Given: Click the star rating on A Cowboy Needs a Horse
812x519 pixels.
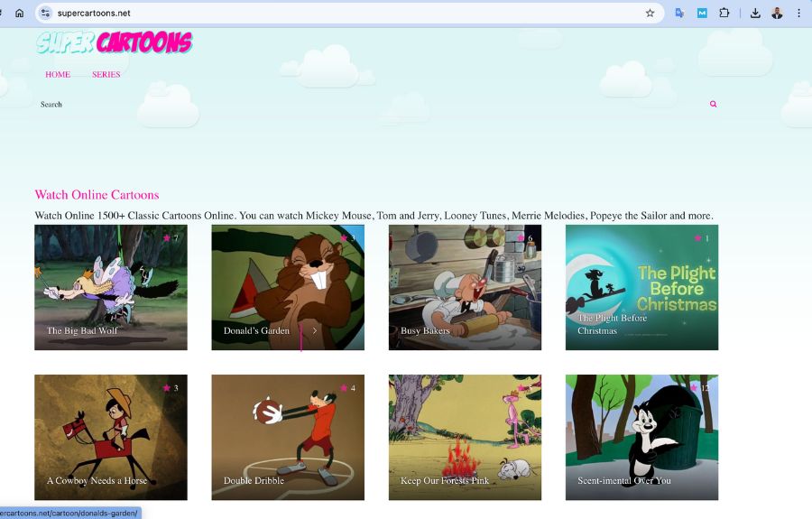Looking at the screenshot, I should [x=171, y=387].
